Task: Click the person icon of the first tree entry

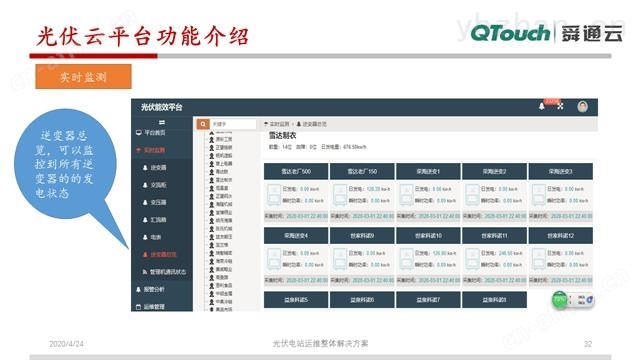Action: (x=211, y=139)
